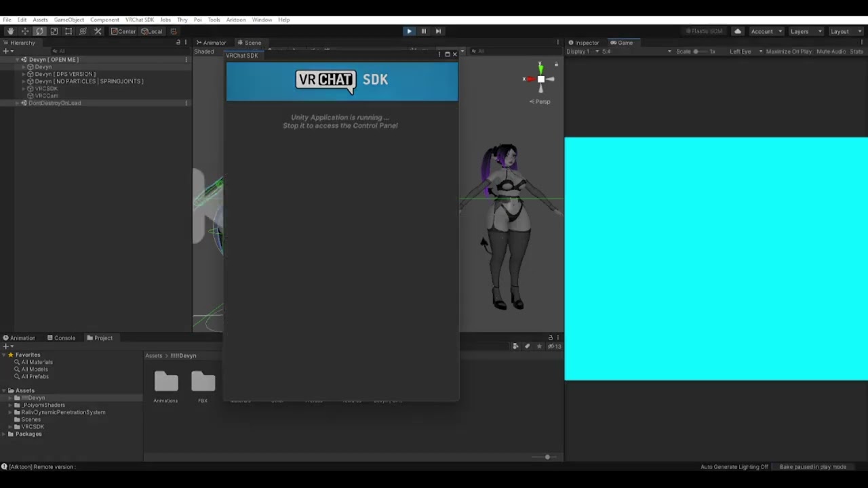
Task: Select Devyn [ NO PARTICLES | SPRINGJOINTS ] object
Action: point(89,81)
